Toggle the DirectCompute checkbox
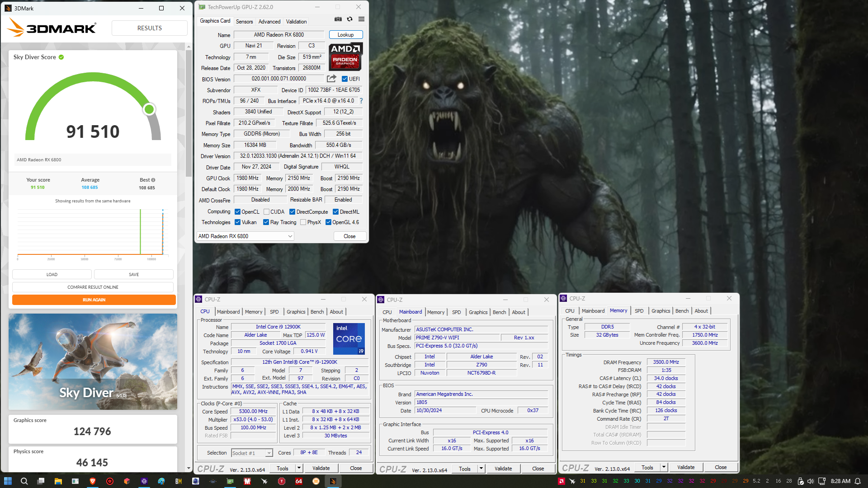868x488 pixels. tap(292, 211)
